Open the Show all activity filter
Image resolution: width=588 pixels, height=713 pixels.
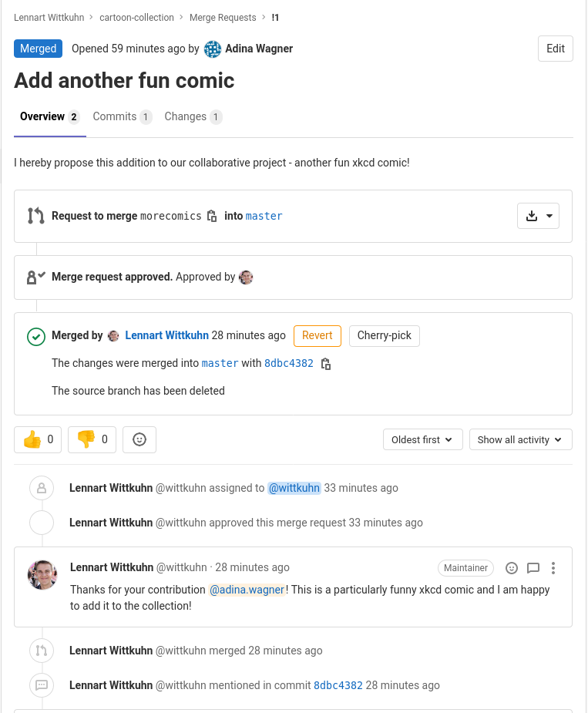(520, 439)
